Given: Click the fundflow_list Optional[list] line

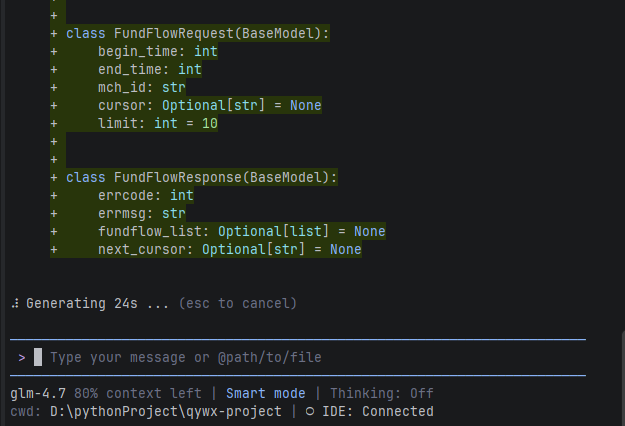Looking at the screenshot, I should pyautogui.click(x=241, y=231).
